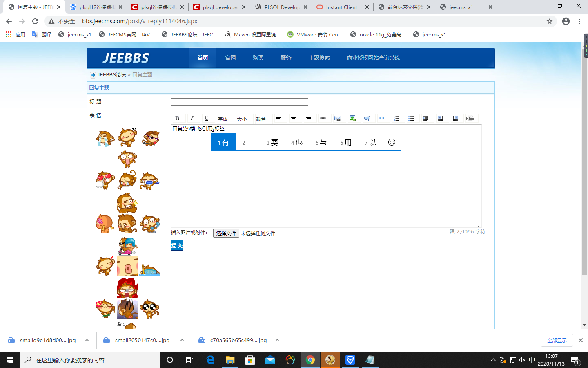Screen dimensions: 588x368
Task: Insert the crying monkey emoticon
Action: [105, 138]
